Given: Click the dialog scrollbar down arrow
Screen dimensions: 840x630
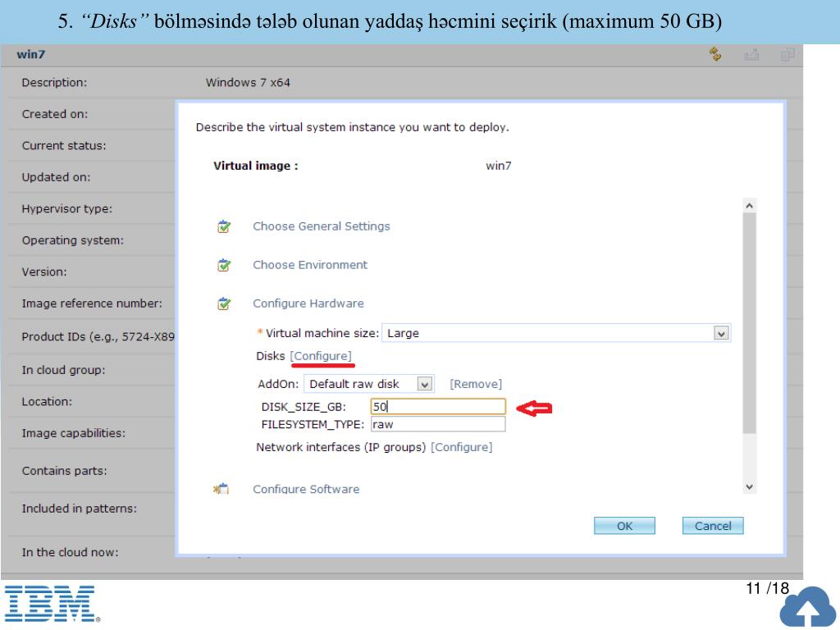Looking at the screenshot, I should tap(750, 486).
